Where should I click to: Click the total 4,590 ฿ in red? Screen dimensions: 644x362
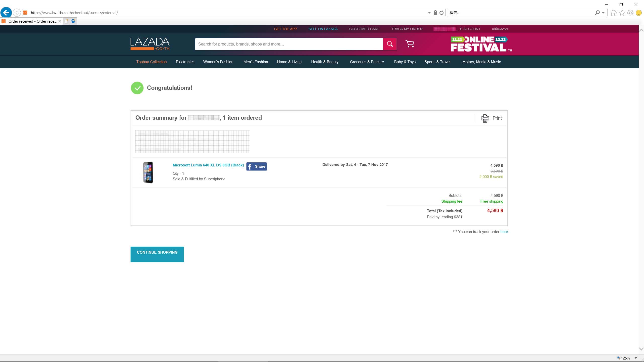[x=495, y=211]
